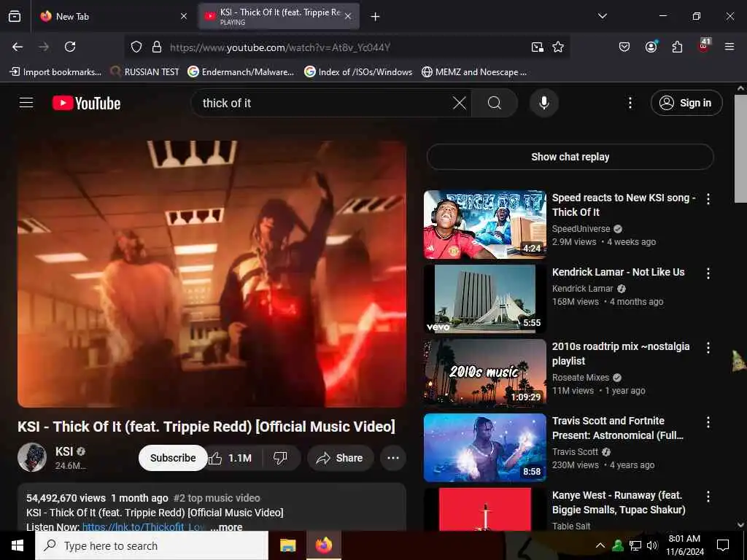Image resolution: width=747 pixels, height=560 pixels.
Task: Go forward with the forward arrow
Action: (x=44, y=47)
